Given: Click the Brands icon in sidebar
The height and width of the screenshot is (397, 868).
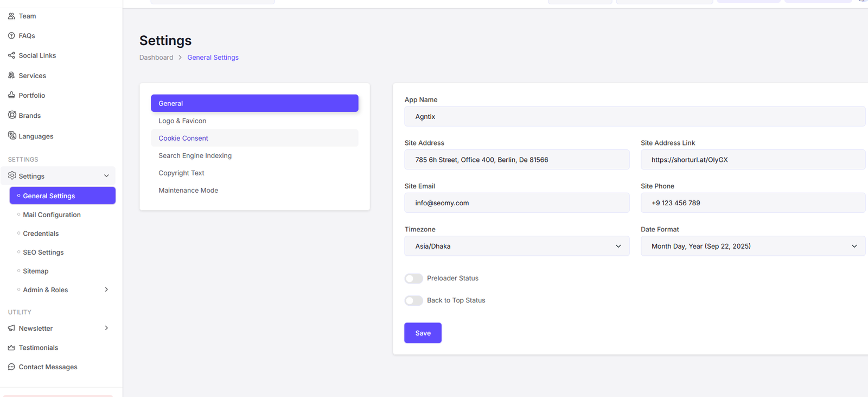Looking at the screenshot, I should pyautogui.click(x=12, y=115).
